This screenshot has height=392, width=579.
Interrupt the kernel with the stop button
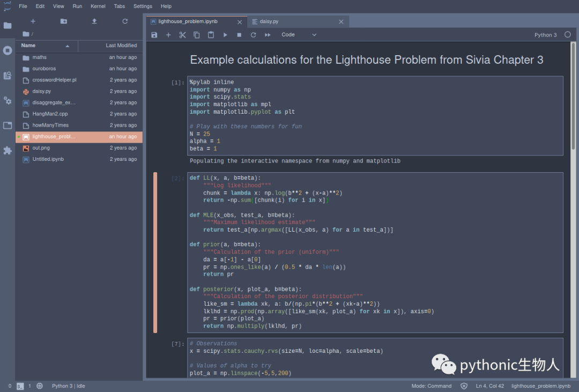239,35
